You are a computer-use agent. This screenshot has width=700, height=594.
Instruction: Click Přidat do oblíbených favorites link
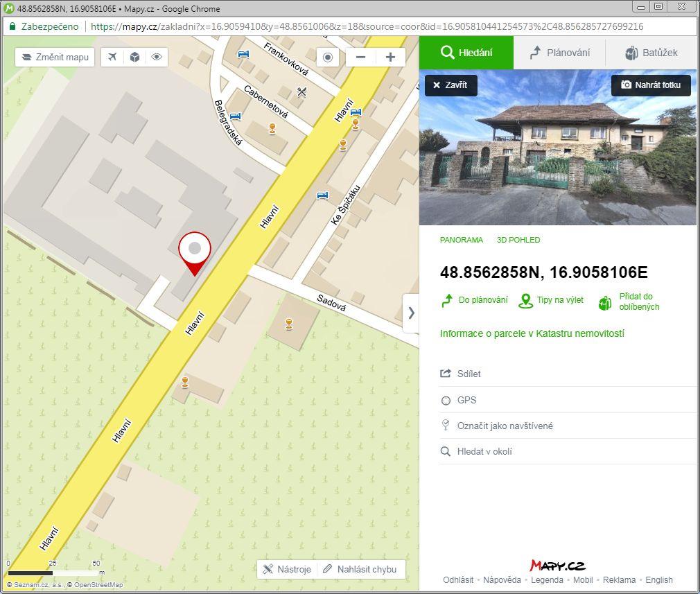629,302
